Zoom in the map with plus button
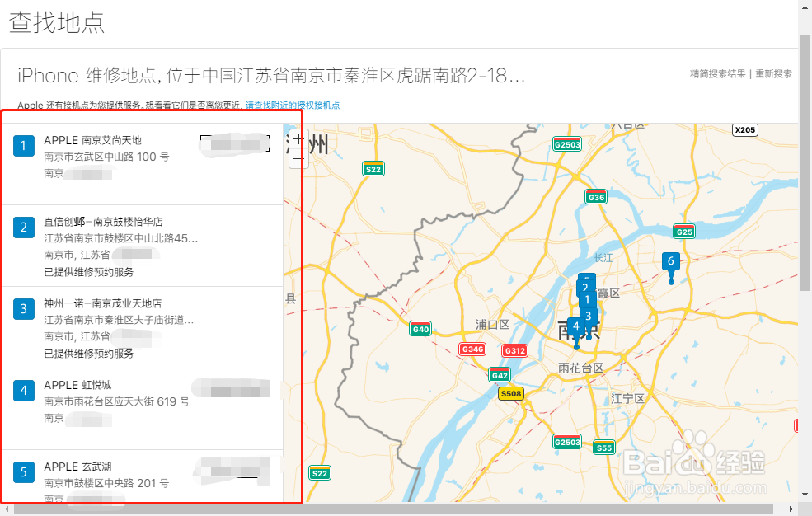812x516 pixels. point(298,138)
